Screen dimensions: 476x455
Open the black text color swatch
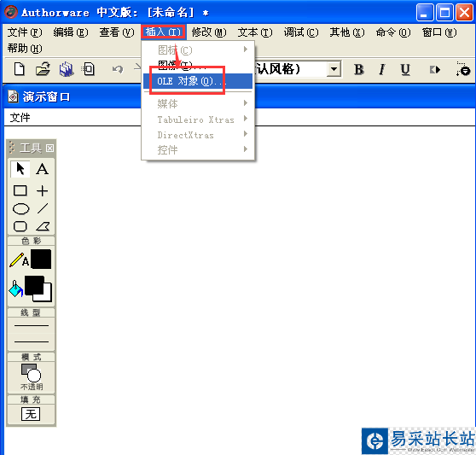pos(41,260)
